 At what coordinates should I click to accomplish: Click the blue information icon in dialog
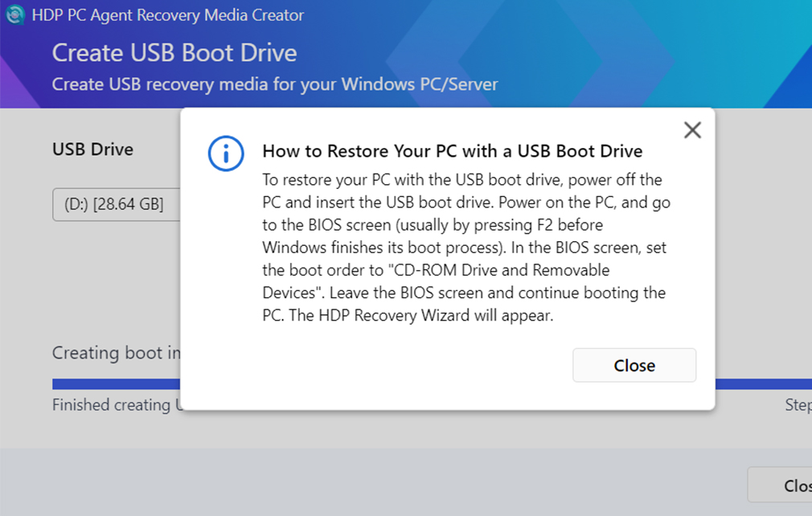(225, 154)
